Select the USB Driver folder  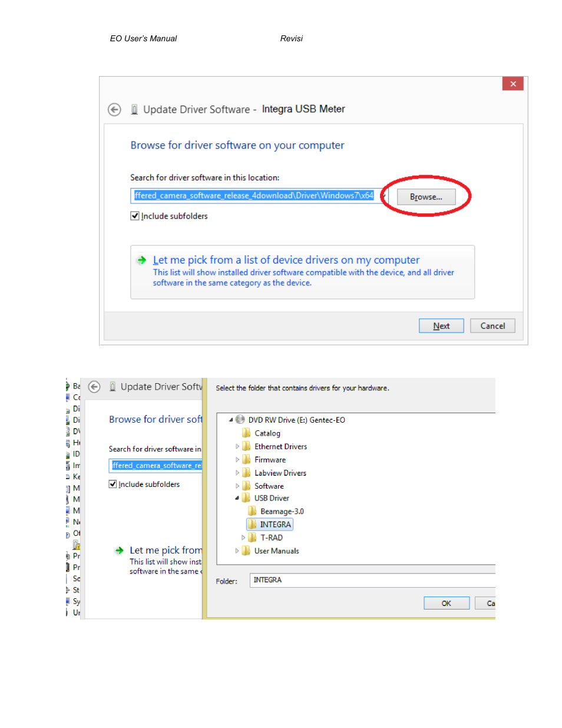click(272, 498)
